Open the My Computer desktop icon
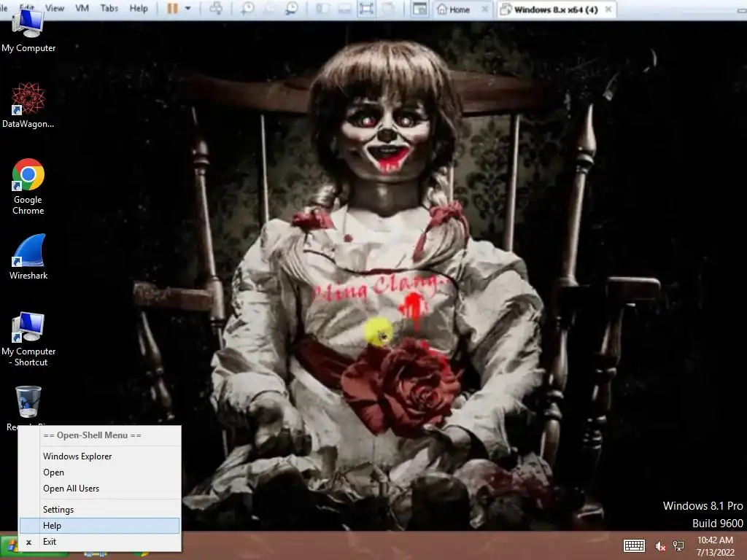This screenshot has height=560, width=747. [28, 31]
